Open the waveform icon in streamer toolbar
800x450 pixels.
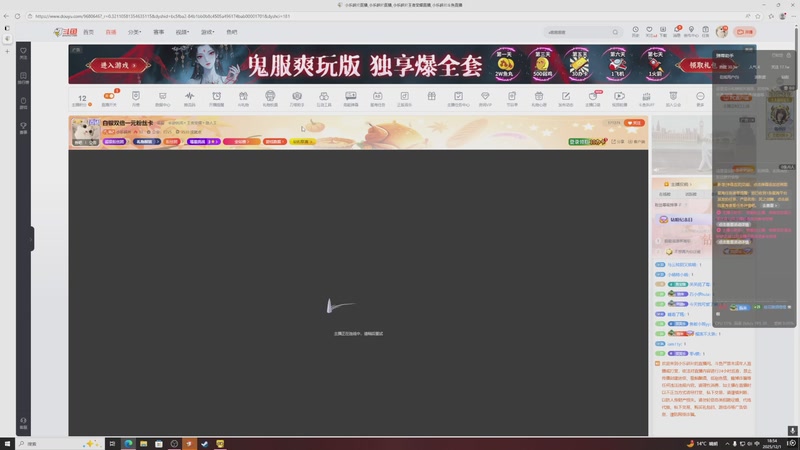pyautogui.click(x=189, y=96)
